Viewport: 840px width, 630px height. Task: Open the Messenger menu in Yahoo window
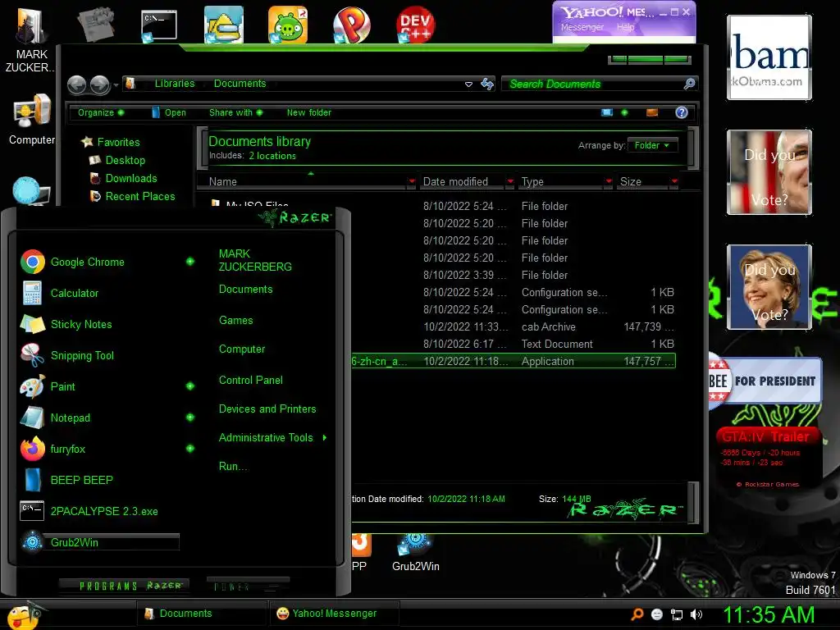click(x=582, y=27)
